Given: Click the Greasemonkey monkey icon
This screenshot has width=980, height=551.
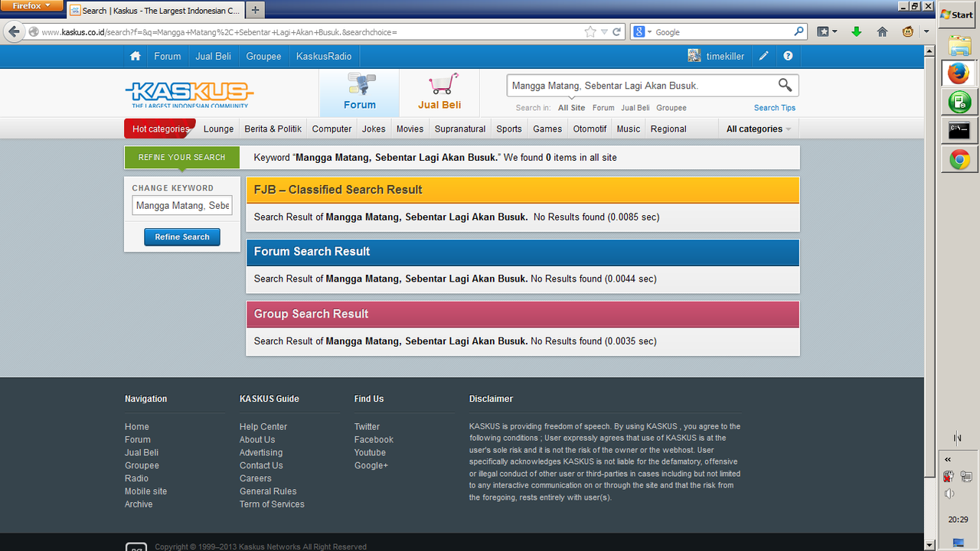Looking at the screenshot, I should [908, 32].
